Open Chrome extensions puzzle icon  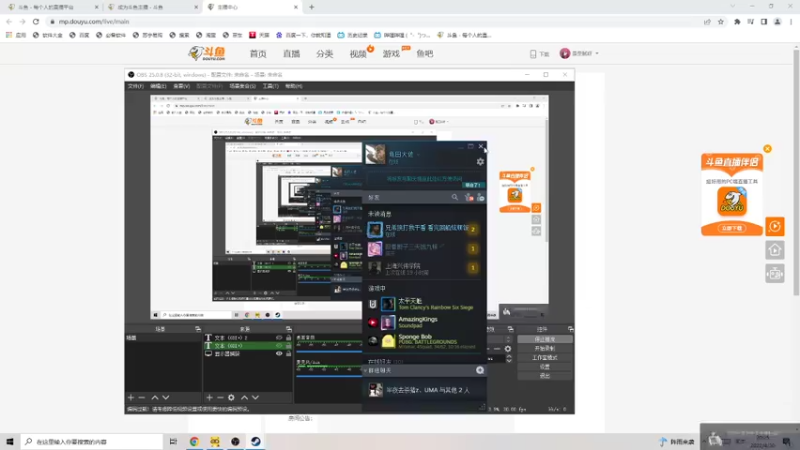point(737,22)
